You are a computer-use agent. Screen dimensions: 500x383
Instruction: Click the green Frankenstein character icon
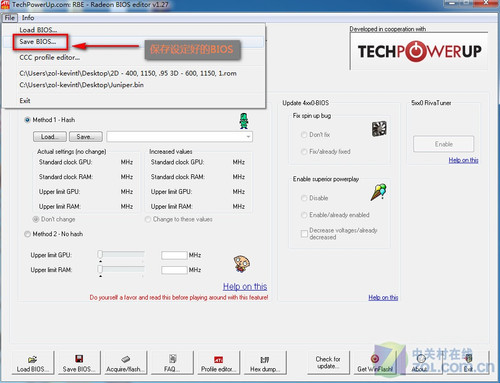tap(244, 121)
